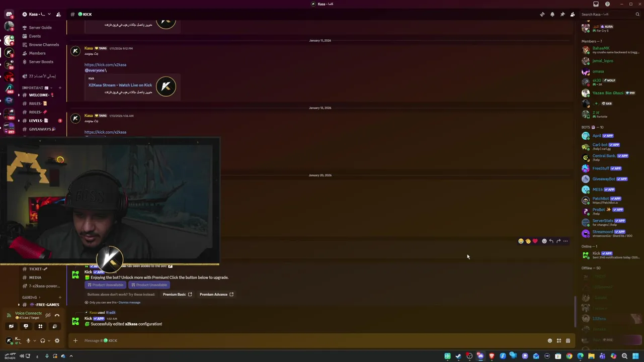The width and height of the screenshot is (644, 362).
Task: Open input device options arrow beside microphone
Action: click(x=35, y=340)
